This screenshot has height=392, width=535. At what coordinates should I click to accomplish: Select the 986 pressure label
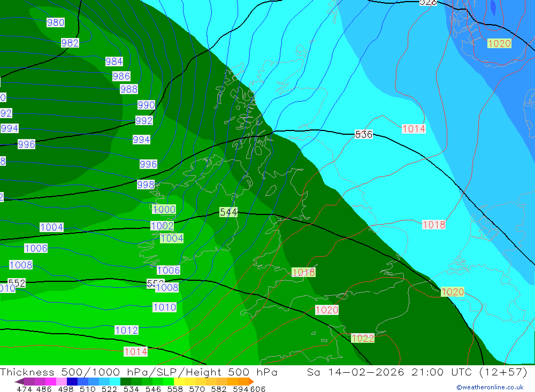click(x=121, y=76)
